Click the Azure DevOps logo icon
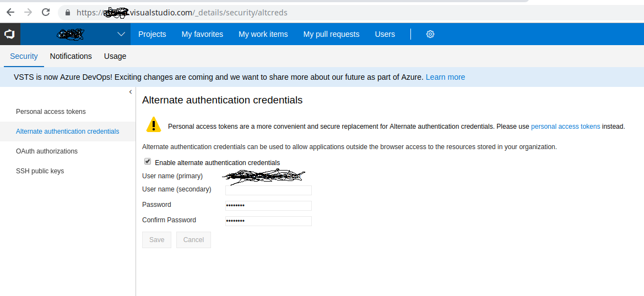644x296 pixels. pyautogui.click(x=10, y=34)
